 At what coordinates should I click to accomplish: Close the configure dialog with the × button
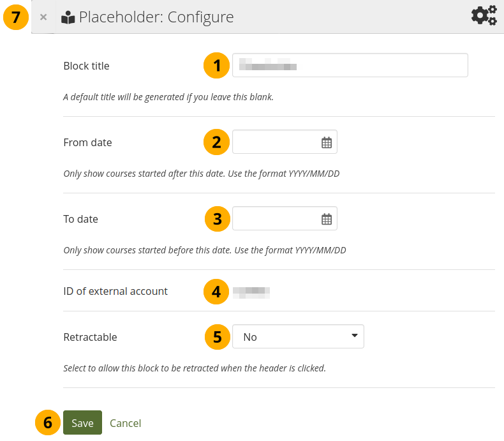(x=43, y=17)
